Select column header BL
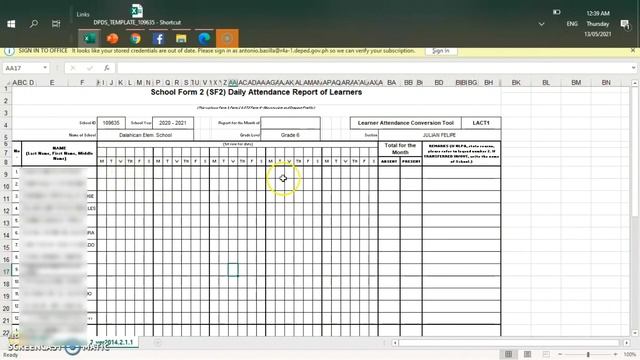Screen dimensions: 640x360 click(546, 82)
